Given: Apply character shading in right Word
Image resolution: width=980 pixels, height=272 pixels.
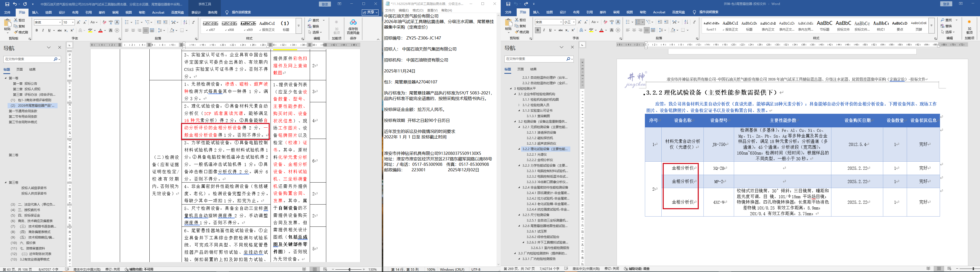Looking at the screenshot, I should coord(611,30).
